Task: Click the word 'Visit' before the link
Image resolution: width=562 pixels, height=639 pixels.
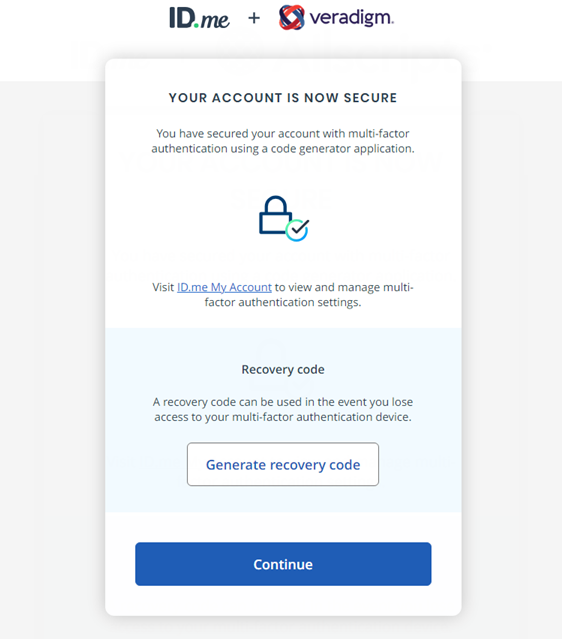Action: [x=163, y=287]
